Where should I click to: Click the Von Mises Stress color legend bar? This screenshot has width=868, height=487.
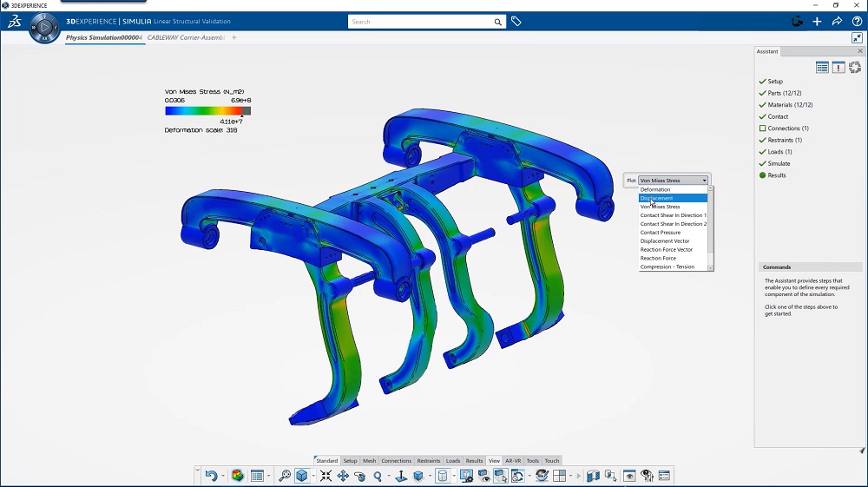pyautogui.click(x=207, y=111)
